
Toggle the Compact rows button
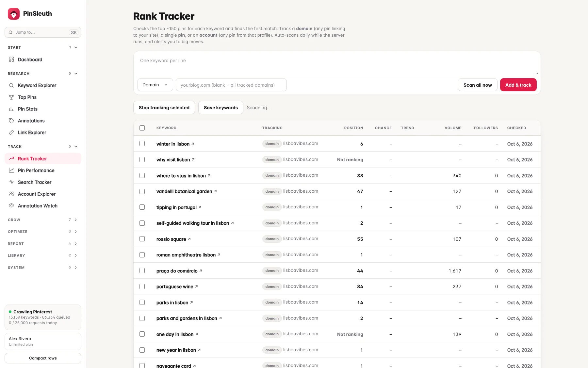tap(43, 358)
